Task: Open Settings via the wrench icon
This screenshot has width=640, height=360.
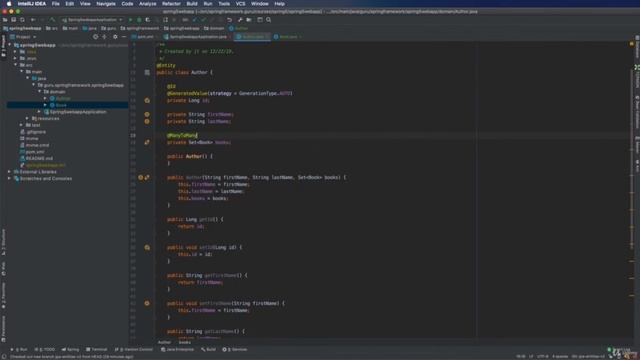Action: tap(240, 20)
